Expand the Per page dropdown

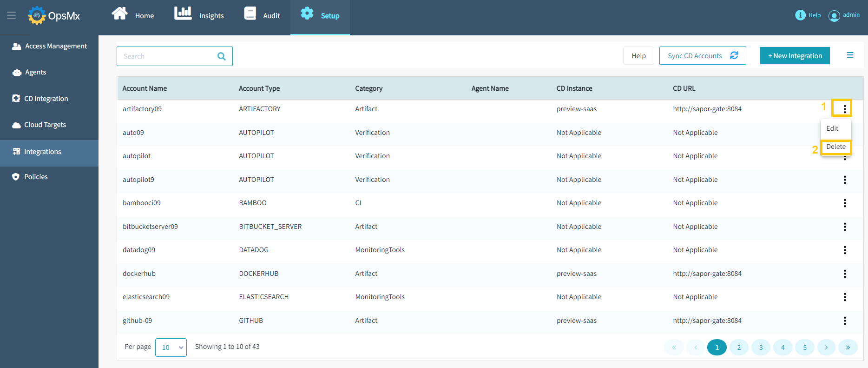click(x=171, y=348)
